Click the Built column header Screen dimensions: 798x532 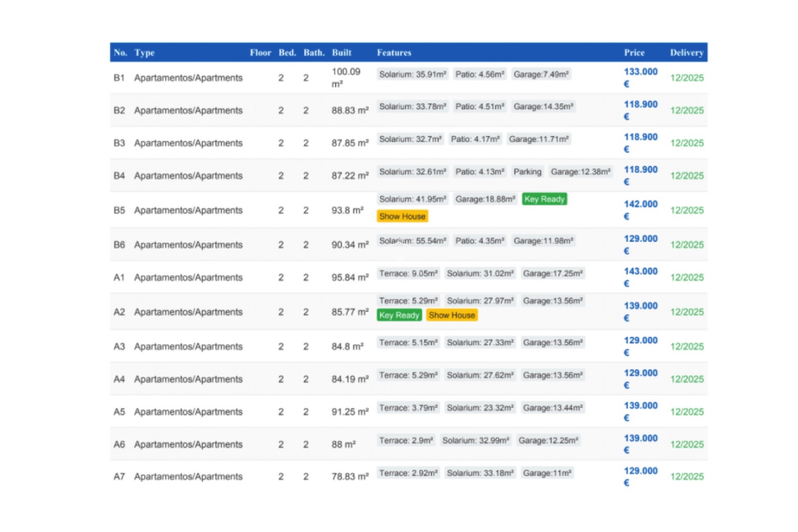coord(341,53)
